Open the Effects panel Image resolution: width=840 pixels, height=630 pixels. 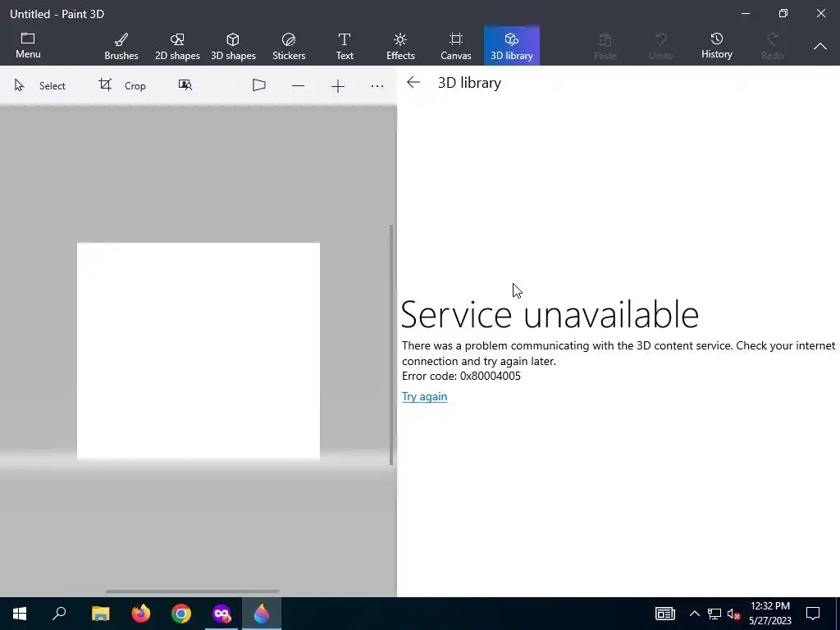[x=400, y=46]
